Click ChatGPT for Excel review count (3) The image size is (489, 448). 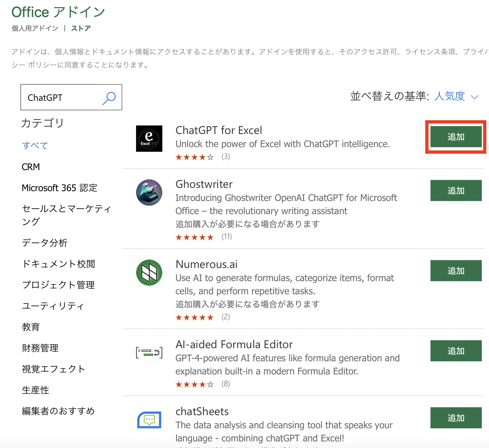[x=226, y=157]
